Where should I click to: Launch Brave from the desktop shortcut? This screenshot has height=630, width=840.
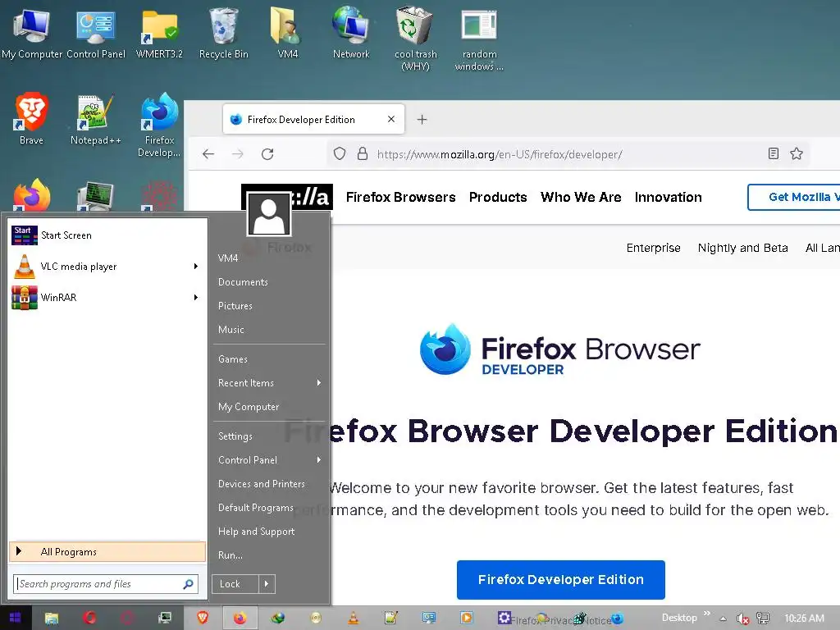click(32, 119)
